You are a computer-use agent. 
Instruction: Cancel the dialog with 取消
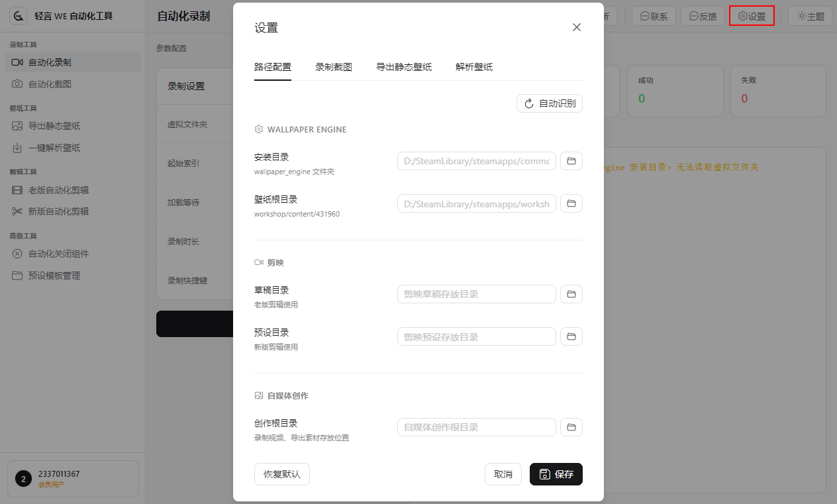click(x=503, y=474)
